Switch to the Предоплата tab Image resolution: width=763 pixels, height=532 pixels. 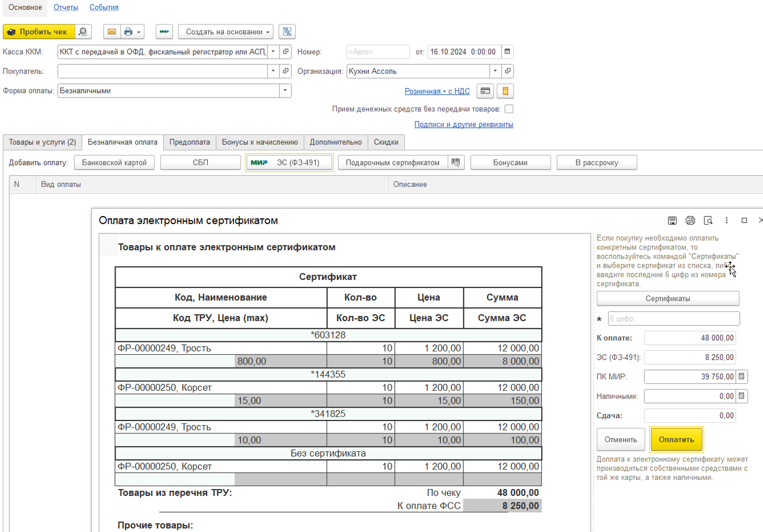click(189, 142)
